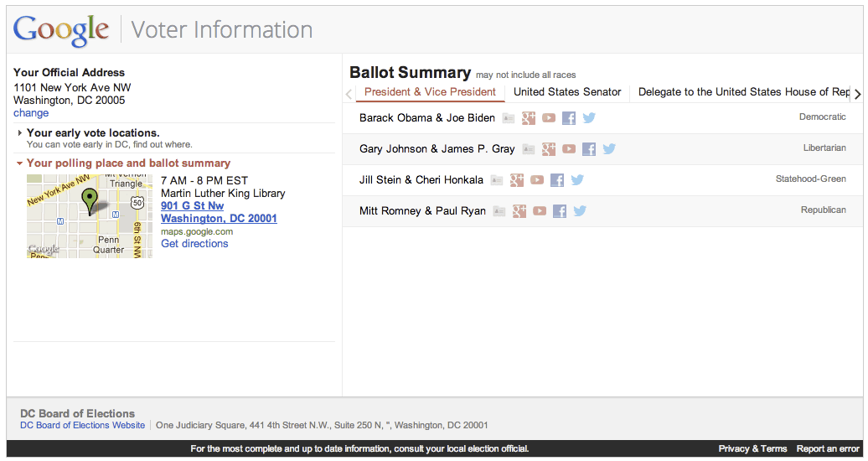
Task: Open Romney & Ryan's Google+ icon
Action: tap(519, 211)
